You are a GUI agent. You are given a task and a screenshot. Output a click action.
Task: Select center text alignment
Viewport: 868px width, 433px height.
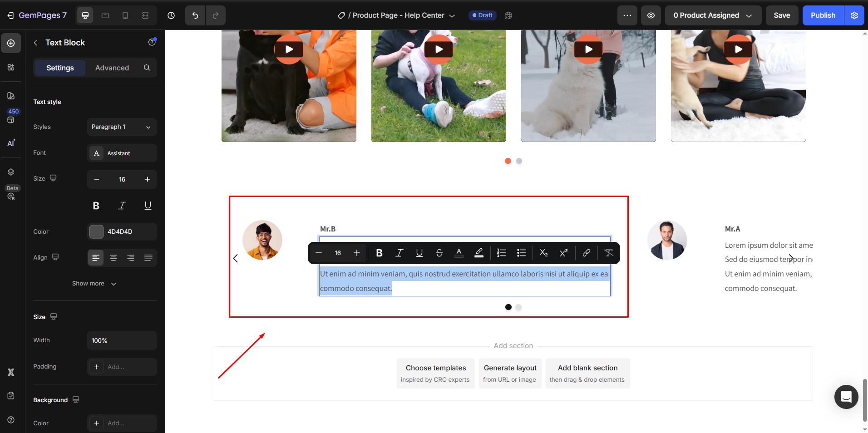113,258
